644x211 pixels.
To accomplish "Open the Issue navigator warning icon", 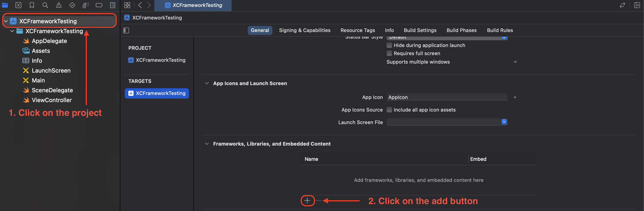I will tap(59, 5).
